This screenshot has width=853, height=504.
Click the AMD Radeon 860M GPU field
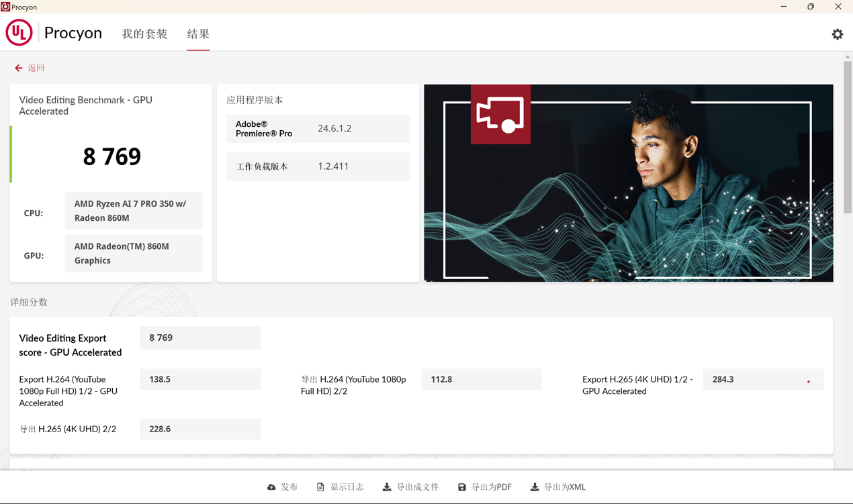(133, 254)
